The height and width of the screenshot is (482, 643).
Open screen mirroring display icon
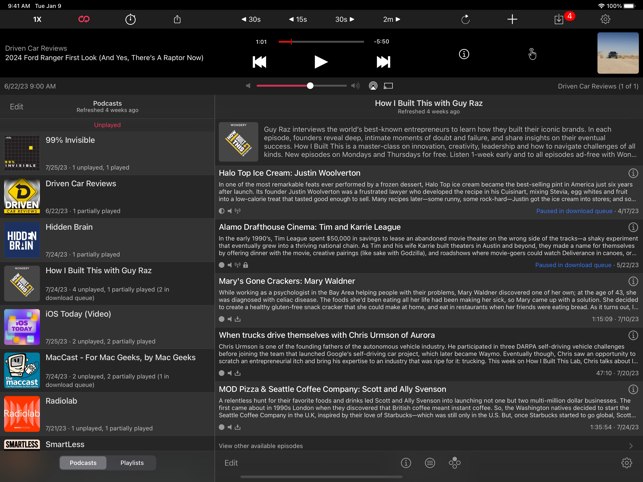(388, 86)
